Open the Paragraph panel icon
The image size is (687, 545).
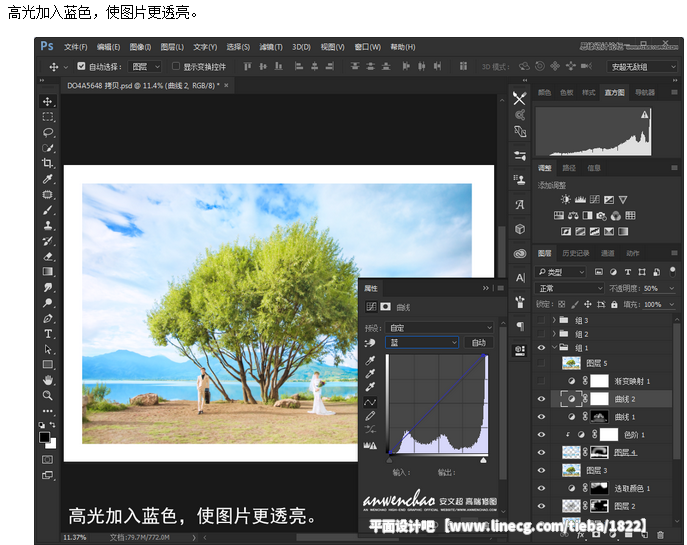[x=520, y=326]
